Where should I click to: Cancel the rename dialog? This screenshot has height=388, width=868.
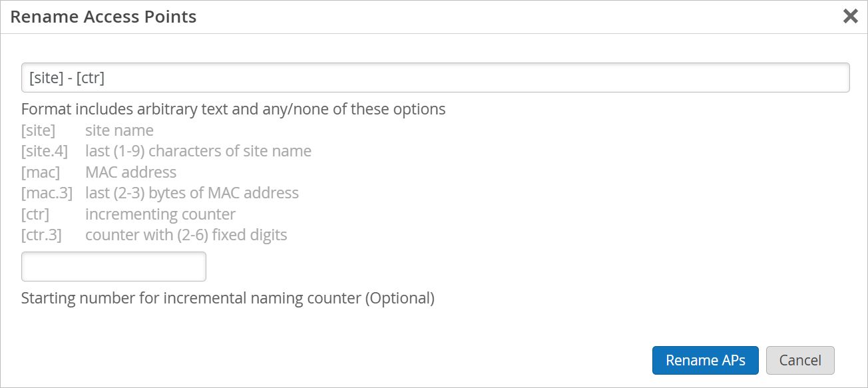coord(800,360)
